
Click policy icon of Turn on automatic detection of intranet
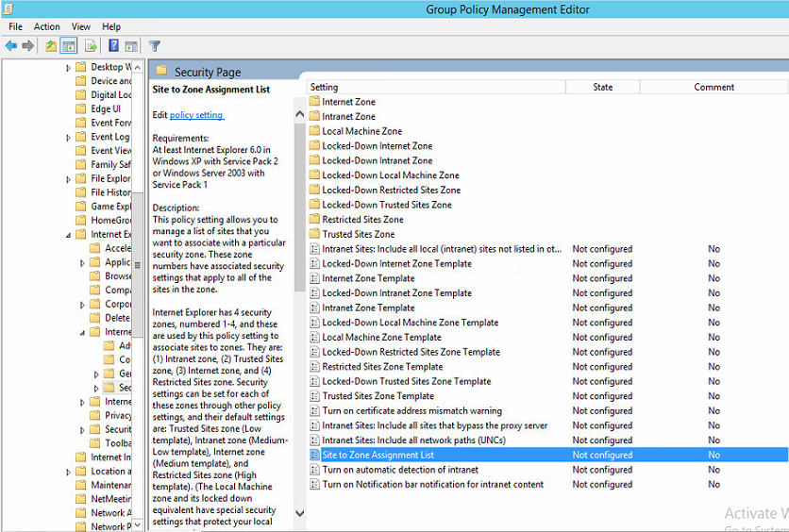(314, 470)
